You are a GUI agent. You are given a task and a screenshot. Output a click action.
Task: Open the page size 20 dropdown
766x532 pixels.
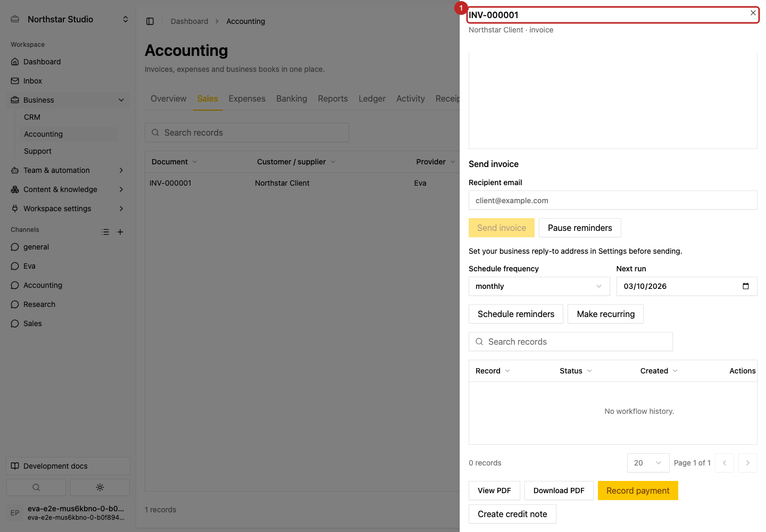point(648,463)
